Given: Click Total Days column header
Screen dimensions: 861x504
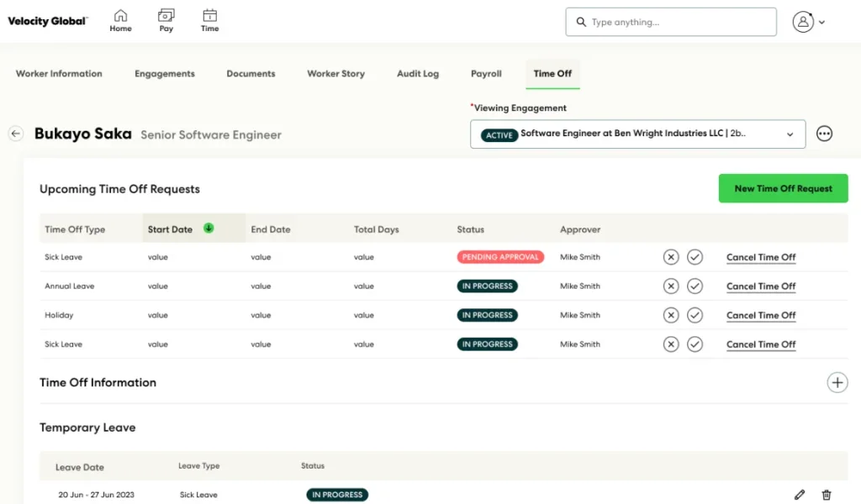Looking at the screenshot, I should [x=376, y=229].
